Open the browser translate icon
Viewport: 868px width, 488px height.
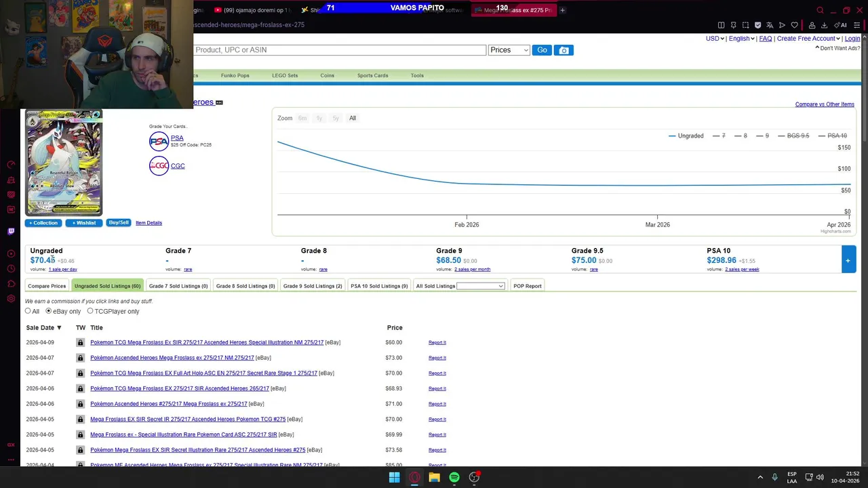tap(770, 25)
